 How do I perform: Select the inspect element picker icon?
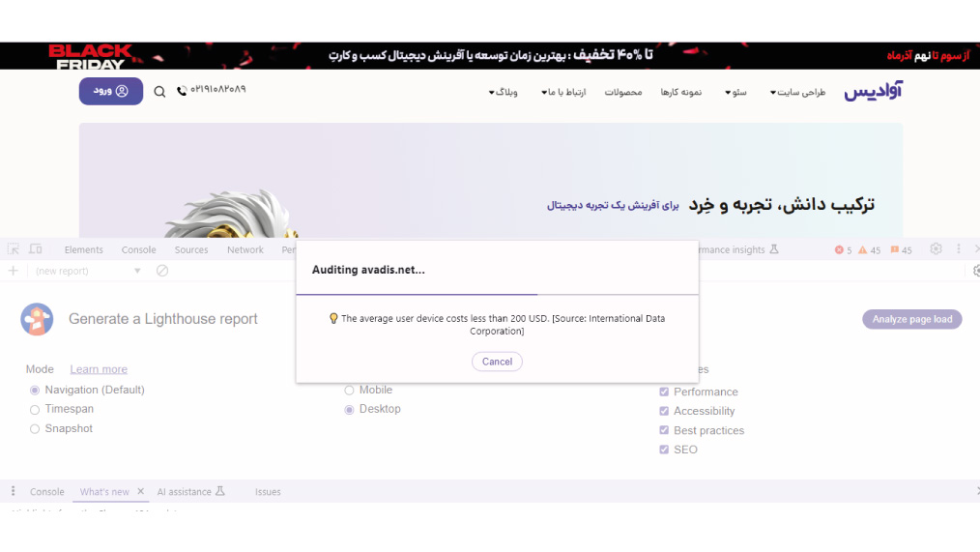coord(14,248)
